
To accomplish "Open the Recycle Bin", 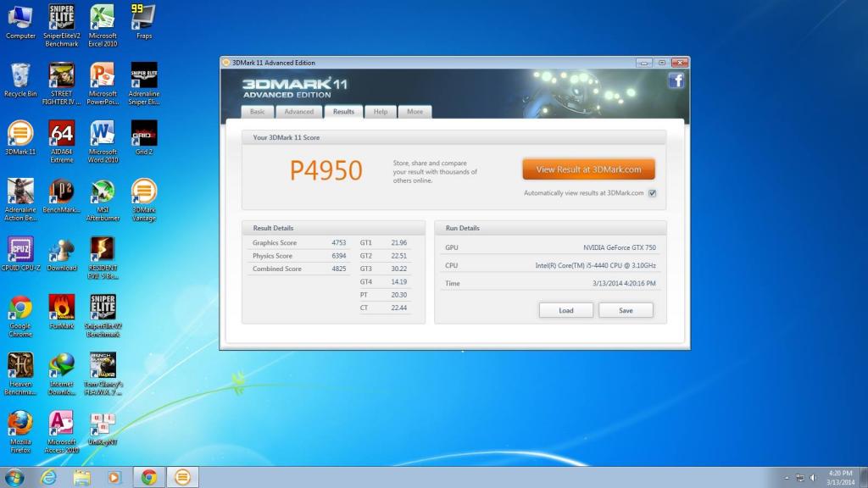I will point(20,80).
